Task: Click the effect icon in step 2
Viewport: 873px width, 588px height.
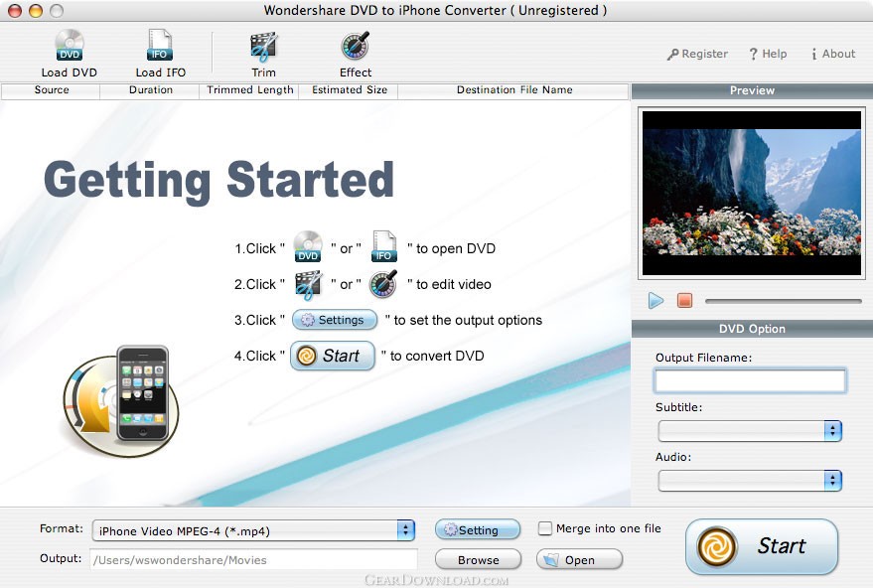Action: pos(383,284)
